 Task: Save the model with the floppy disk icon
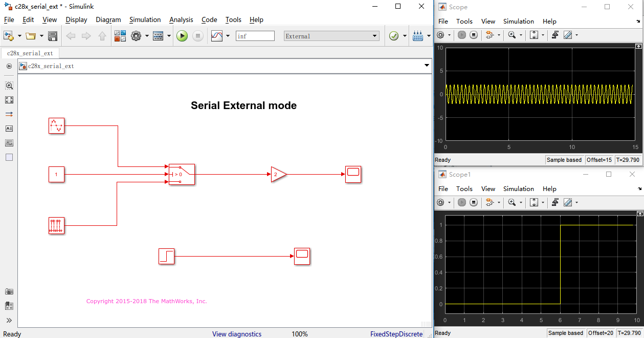52,36
